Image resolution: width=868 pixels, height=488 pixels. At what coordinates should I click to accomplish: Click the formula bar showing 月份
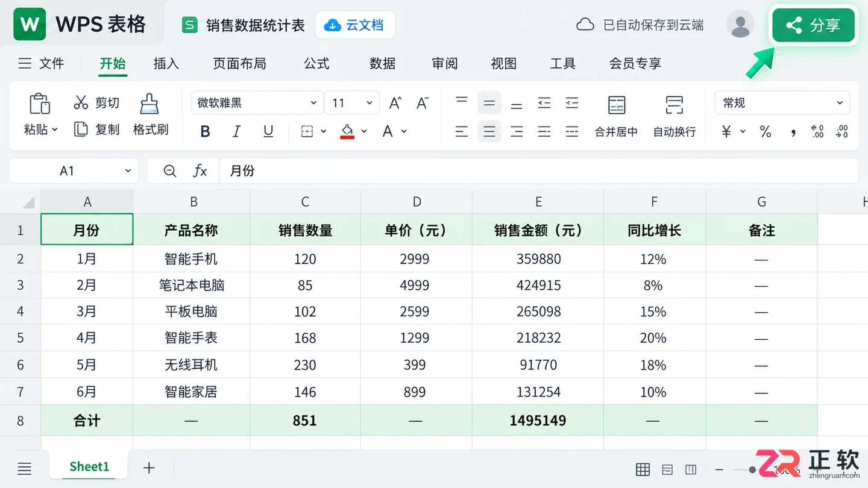[x=539, y=171]
